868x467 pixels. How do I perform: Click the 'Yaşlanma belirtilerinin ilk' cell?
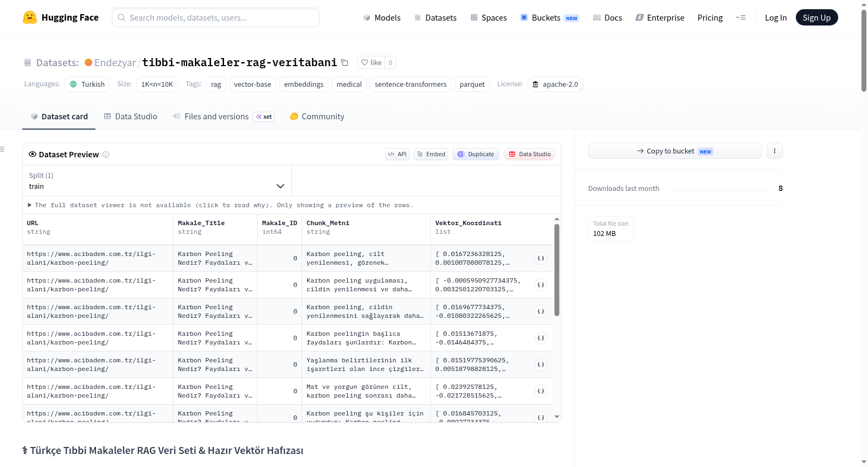366,364
